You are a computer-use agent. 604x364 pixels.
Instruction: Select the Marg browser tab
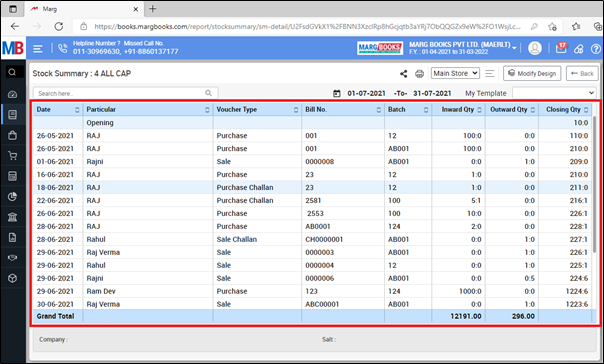85,8
